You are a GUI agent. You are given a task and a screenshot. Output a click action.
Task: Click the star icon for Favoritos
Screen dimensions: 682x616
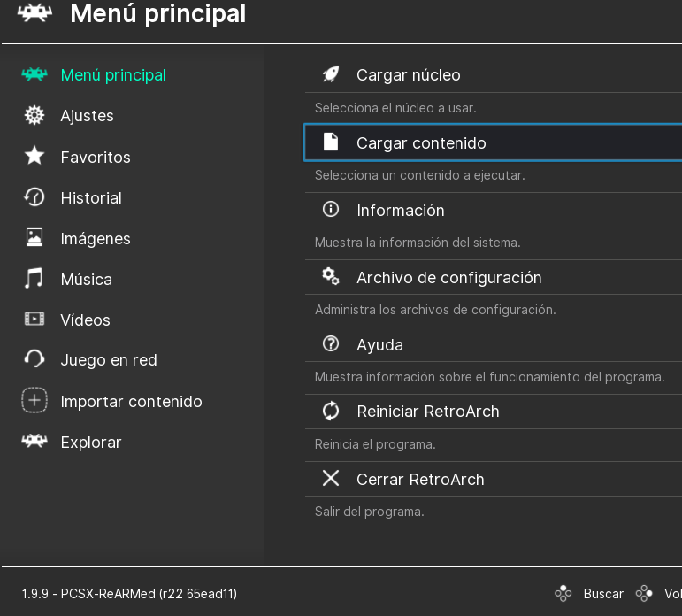click(34, 157)
